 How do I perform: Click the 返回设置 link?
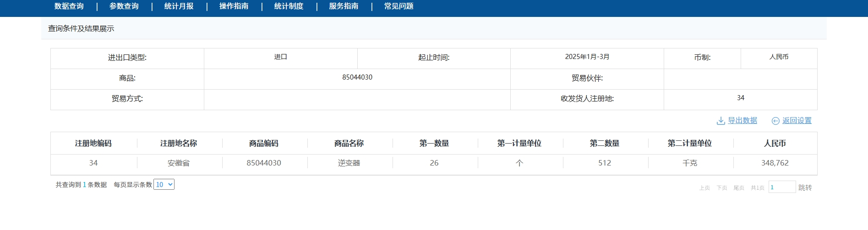coord(797,120)
